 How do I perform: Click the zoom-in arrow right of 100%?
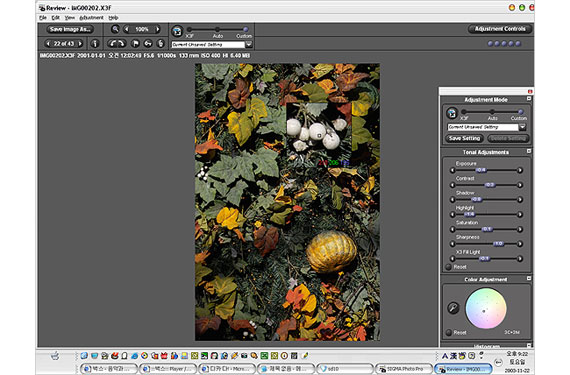point(158,29)
